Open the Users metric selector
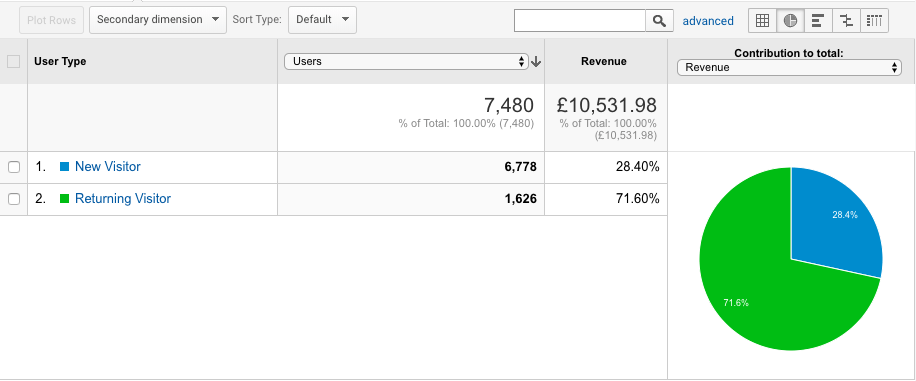 [x=406, y=61]
